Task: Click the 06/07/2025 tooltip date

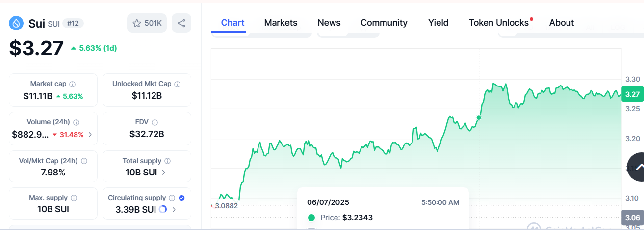Action: coord(328,202)
